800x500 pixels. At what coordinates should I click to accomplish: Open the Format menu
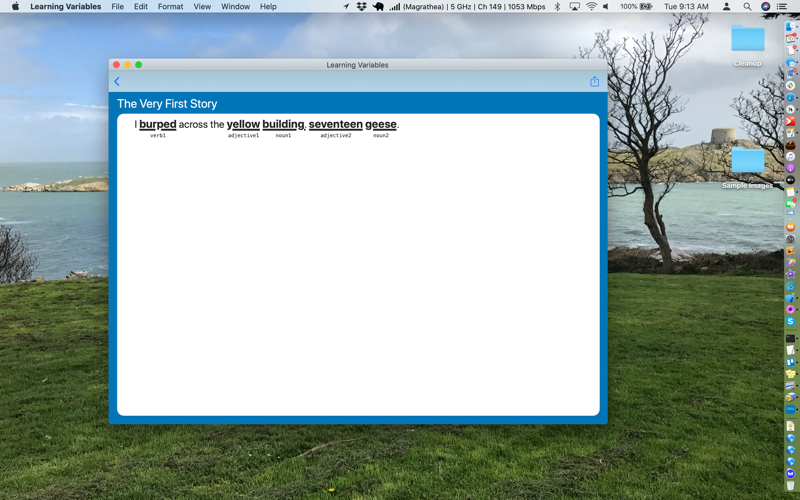[170, 7]
